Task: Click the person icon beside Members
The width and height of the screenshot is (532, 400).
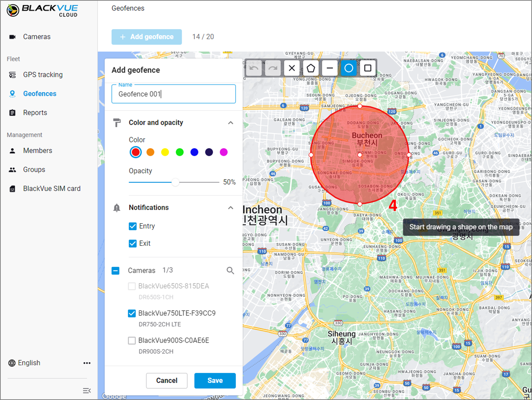Action: 12,151
